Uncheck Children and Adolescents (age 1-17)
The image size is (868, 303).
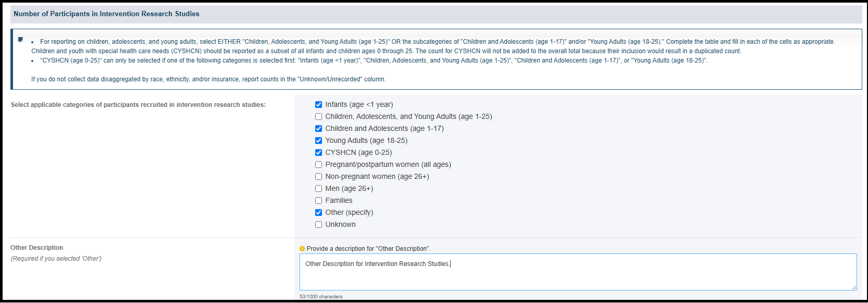pos(318,128)
